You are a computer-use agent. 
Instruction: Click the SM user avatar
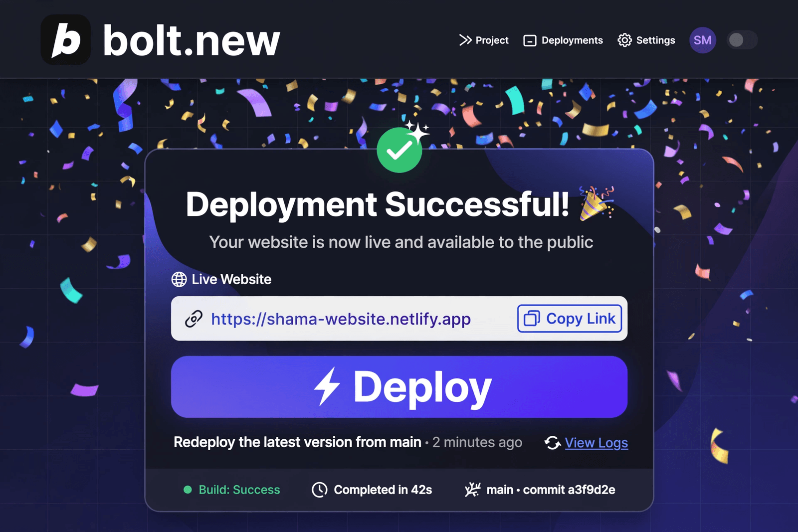703,40
